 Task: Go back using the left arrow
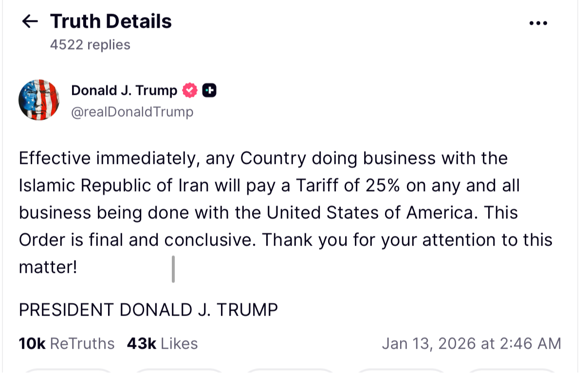pyautogui.click(x=30, y=21)
